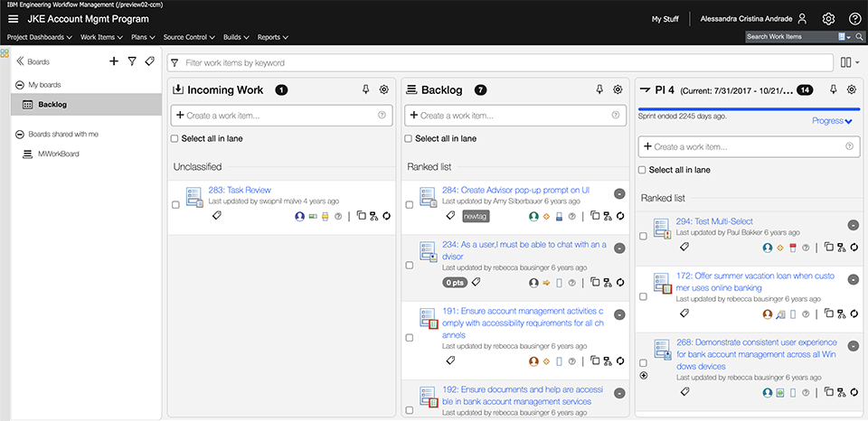Collapse the Boards sidebar panel
Viewport: 868px width, 421px height.
click(19, 61)
